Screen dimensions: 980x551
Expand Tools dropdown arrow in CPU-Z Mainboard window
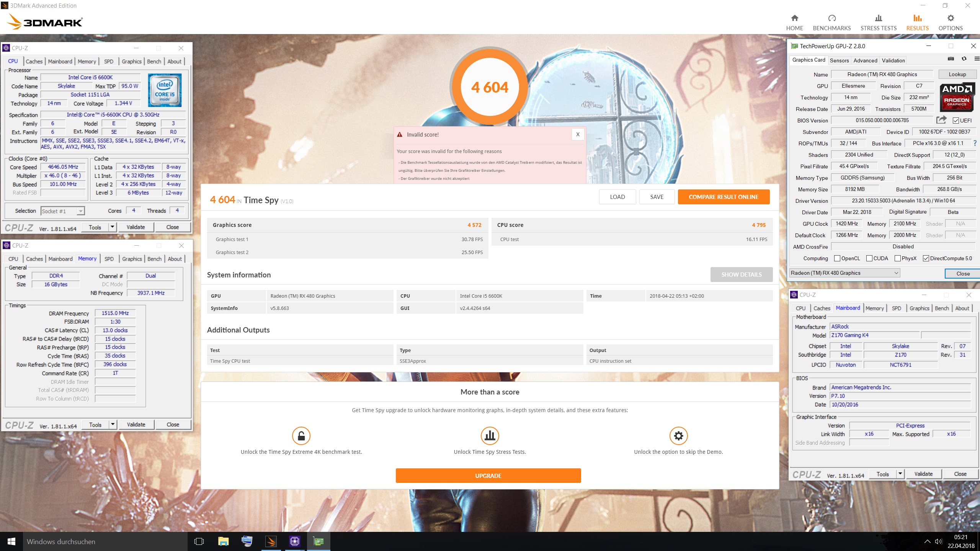[x=900, y=474]
